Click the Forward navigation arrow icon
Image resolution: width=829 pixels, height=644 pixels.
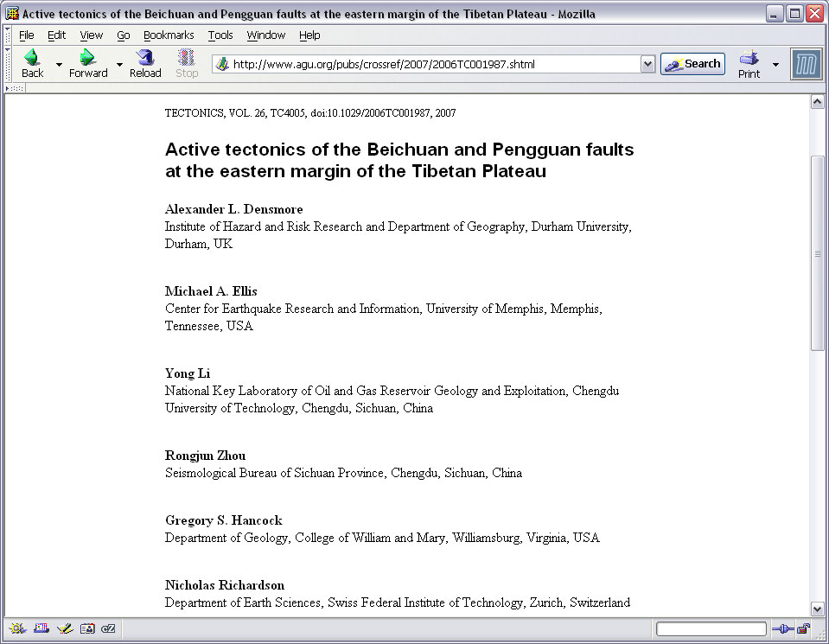pyautogui.click(x=87, y=59)
